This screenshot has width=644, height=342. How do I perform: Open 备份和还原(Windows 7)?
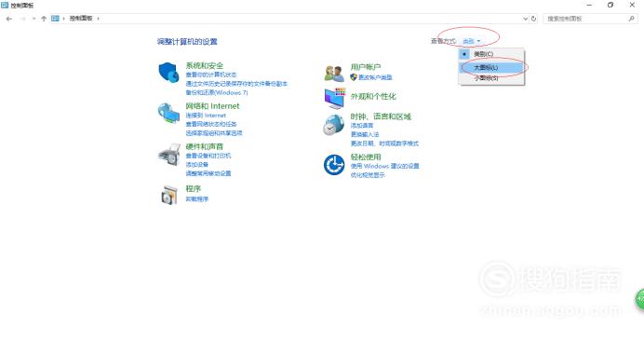(x=217, y=93)
